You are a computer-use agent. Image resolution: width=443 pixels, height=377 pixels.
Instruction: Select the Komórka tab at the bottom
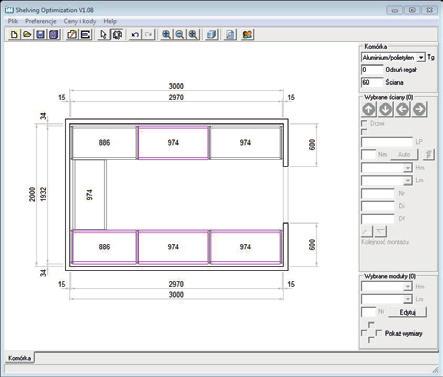[19, 358]
